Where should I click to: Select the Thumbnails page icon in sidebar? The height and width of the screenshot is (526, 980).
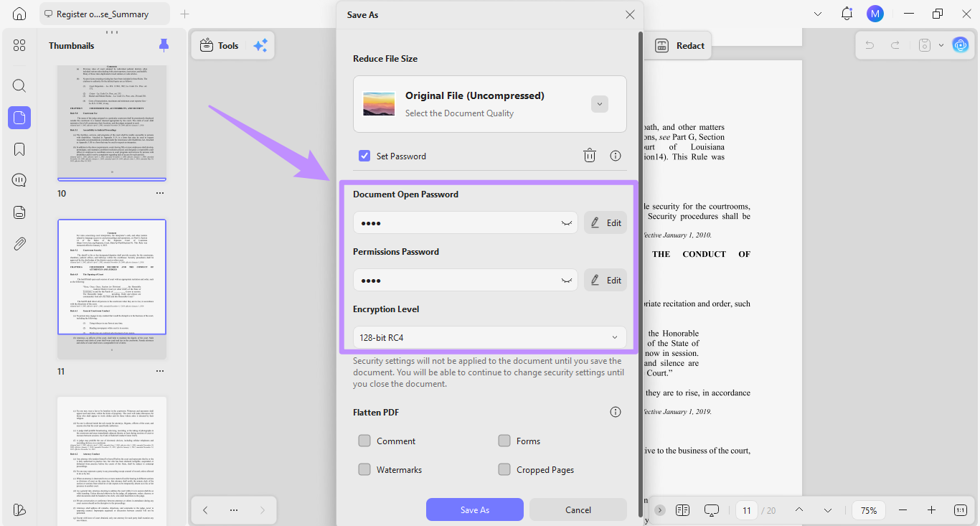tap(19, 118)
